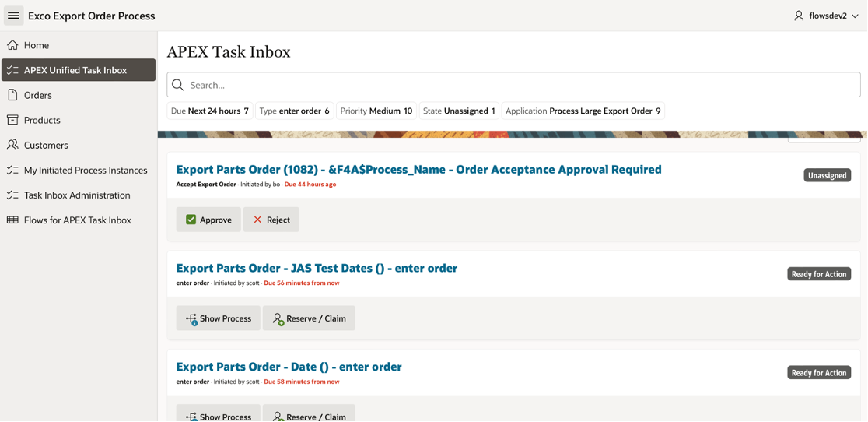Approve the Export Parts Order (1082) task

[x=208, y=220]
